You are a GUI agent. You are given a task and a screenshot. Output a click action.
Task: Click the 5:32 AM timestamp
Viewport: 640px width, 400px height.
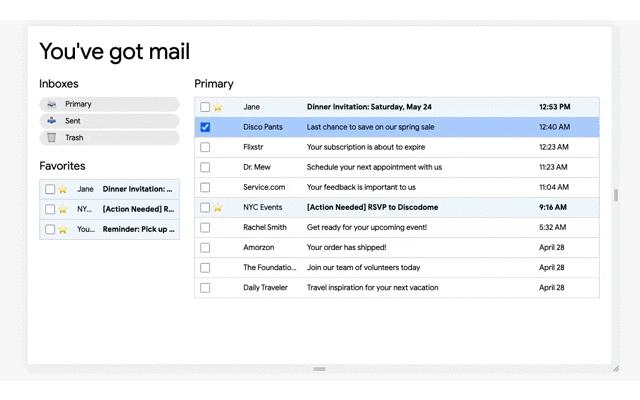pyautogui.click(x=552, y=227)
